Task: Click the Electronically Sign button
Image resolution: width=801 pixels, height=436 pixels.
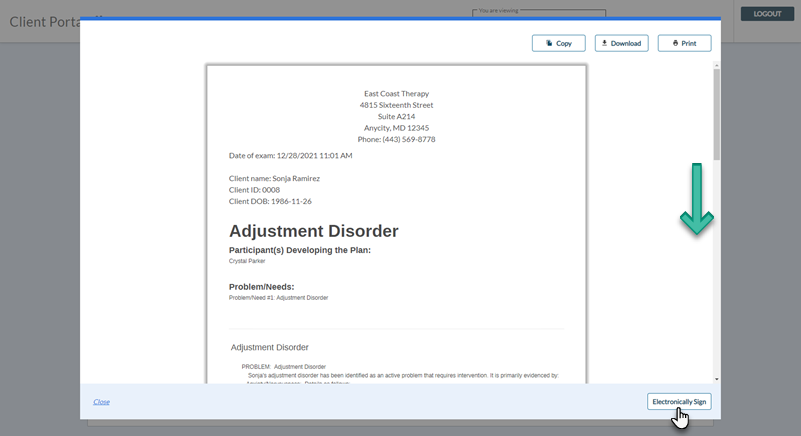Action: pos(679,401)
